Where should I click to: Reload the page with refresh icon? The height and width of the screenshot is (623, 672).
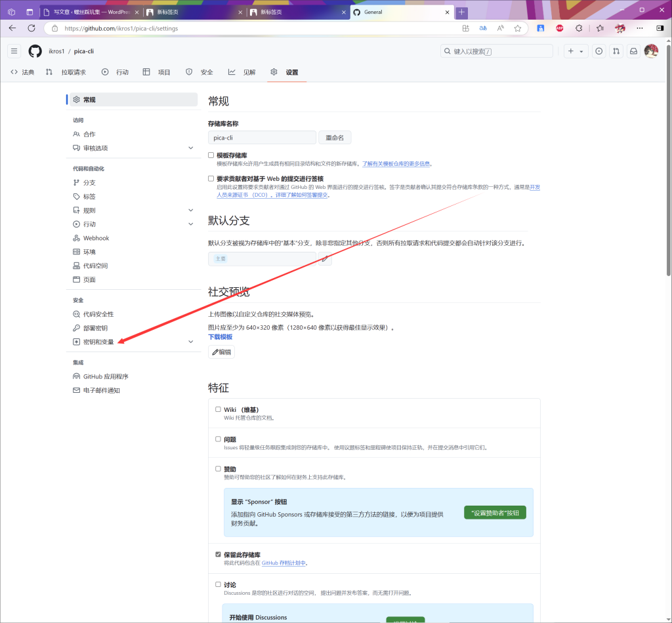click(x=31, y=28)
